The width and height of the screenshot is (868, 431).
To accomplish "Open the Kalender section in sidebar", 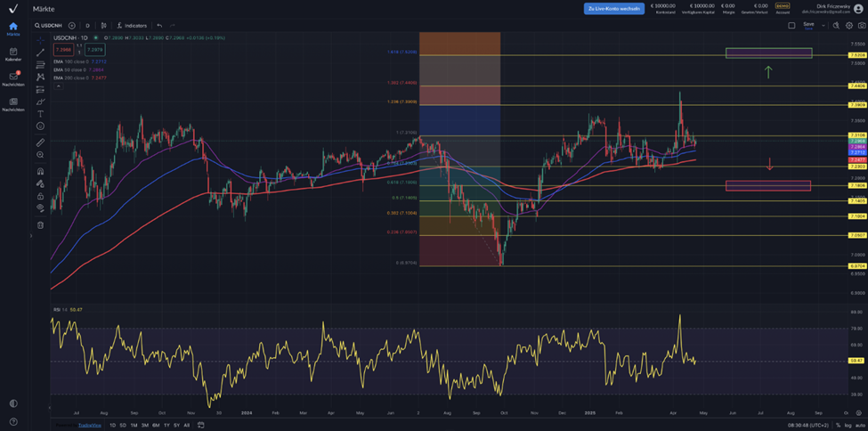I will 13,54.
